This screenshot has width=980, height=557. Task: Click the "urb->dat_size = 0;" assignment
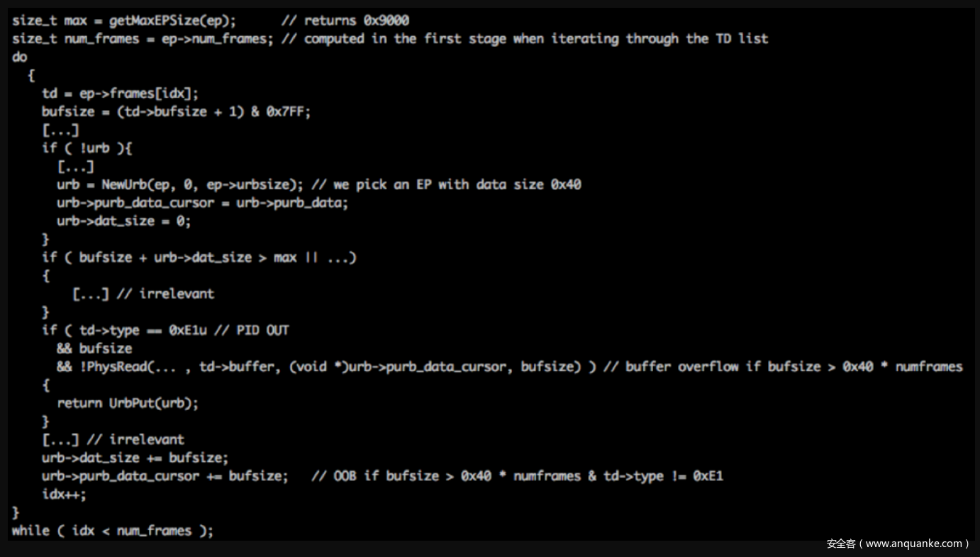pos(123,221)
